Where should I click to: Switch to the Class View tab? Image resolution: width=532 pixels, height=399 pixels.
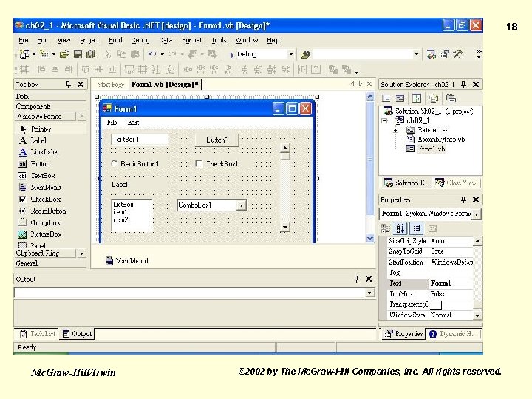click(x=456, y=183)
